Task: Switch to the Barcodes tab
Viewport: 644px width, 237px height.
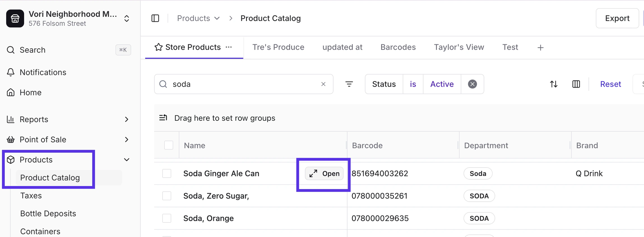Action: tap(398, 47)
